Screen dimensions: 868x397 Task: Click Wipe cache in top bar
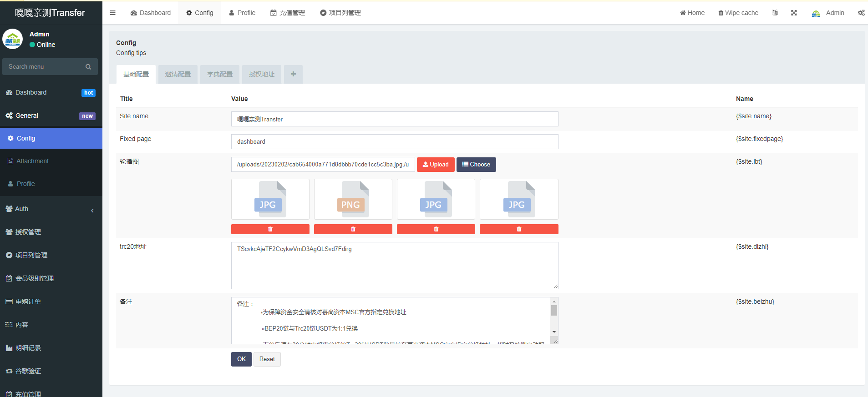coord(738,13)
